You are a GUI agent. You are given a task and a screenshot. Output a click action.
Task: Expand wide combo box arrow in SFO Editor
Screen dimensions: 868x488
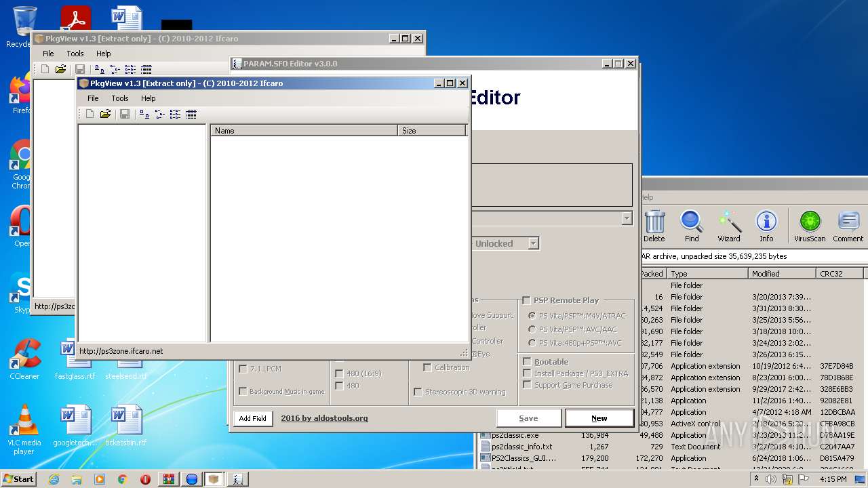coord(627,218)
